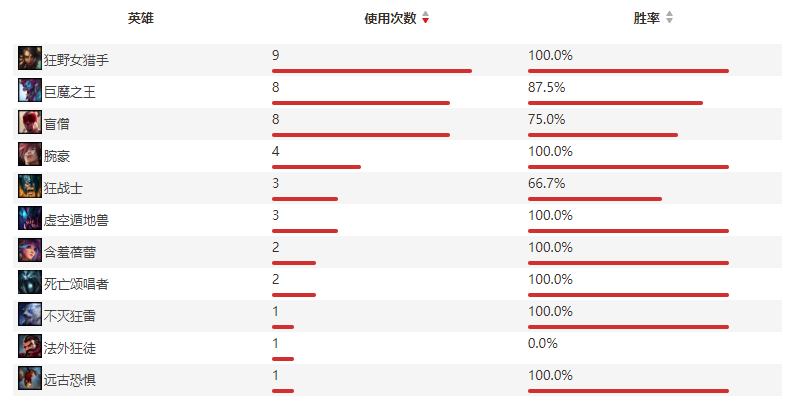This screenshot has width=793, height=413.
Task: Click the 狂战士 champion portrait icon
Action: click(30, 186)
